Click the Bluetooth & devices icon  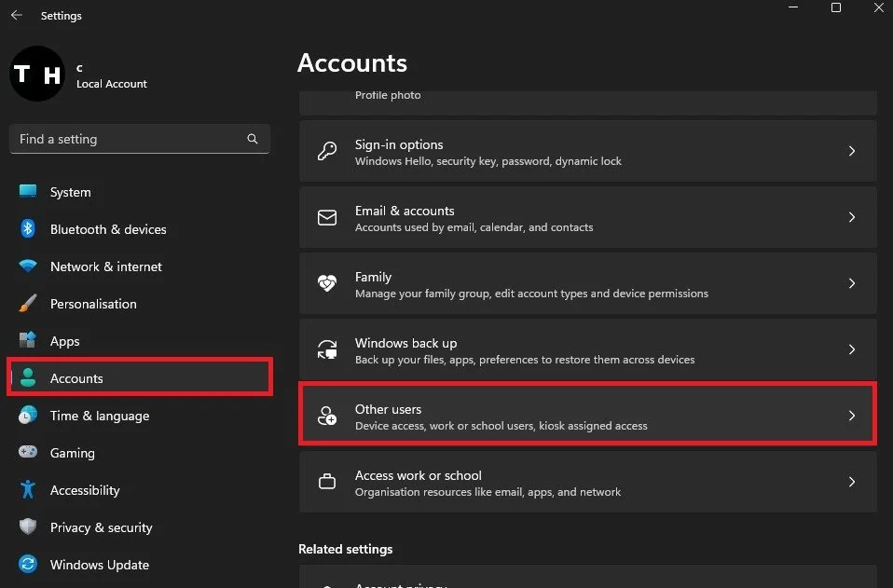click(28, 229)
